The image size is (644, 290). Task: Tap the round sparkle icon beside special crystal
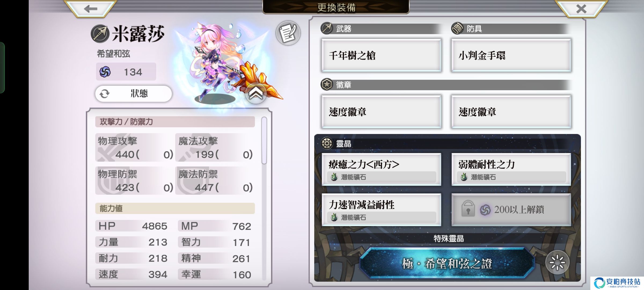[557, 262]
